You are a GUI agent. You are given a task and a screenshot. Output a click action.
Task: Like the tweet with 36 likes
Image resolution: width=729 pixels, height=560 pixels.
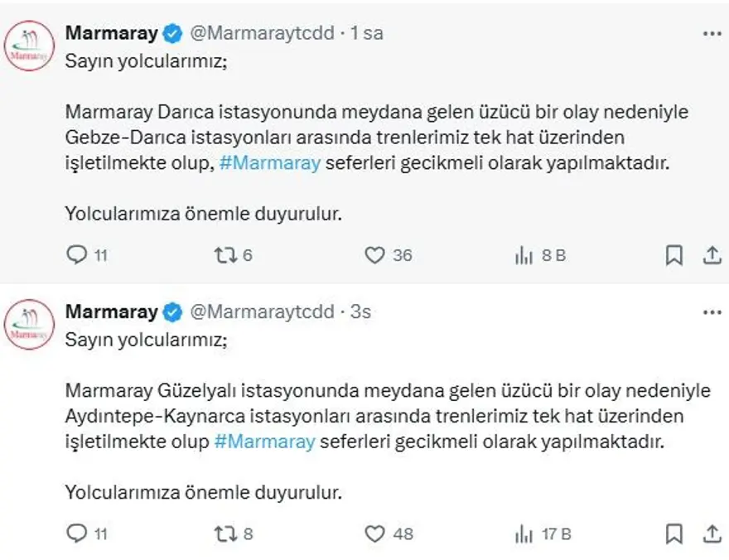click(x=375, y=256)
